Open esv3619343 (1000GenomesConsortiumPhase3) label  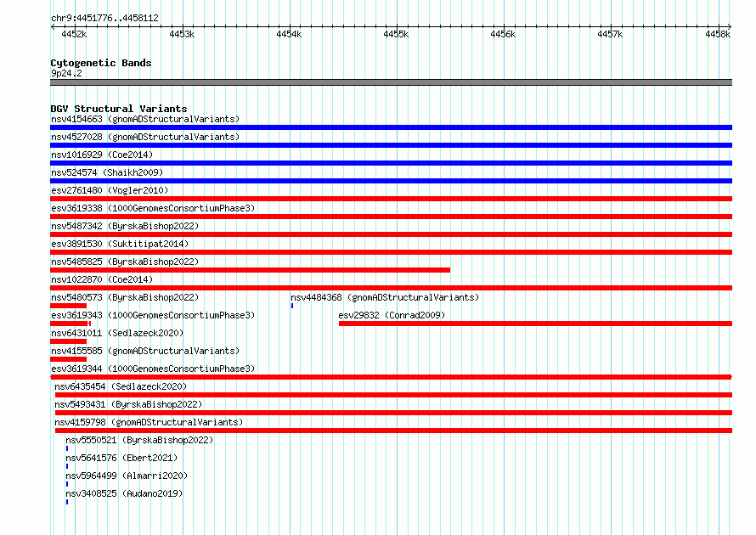point(153,315)
